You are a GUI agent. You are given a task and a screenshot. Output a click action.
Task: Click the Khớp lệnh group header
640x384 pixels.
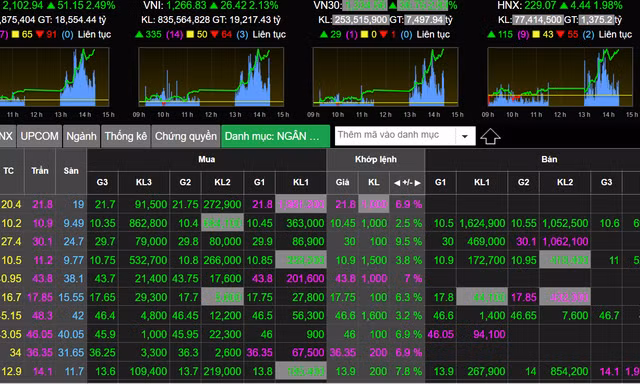pos(376,159)
